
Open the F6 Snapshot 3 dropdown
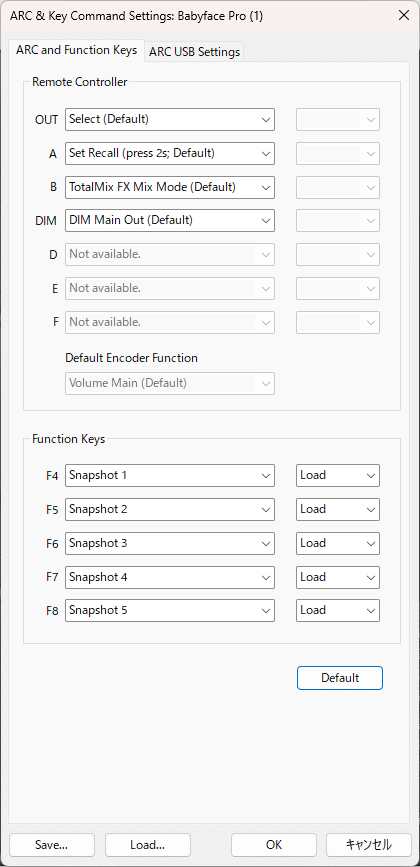pos(170,544)
